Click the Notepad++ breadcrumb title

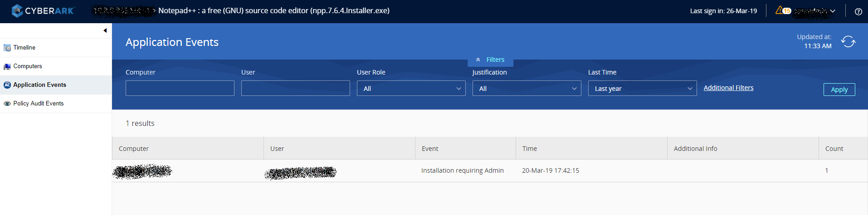[x=274, y=10]
